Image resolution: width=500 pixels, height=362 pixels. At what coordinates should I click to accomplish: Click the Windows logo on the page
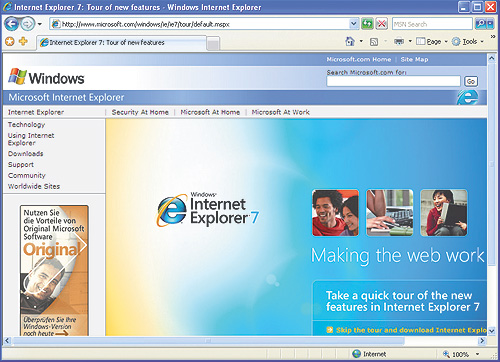pyautogui.click(x=46, y=77)
